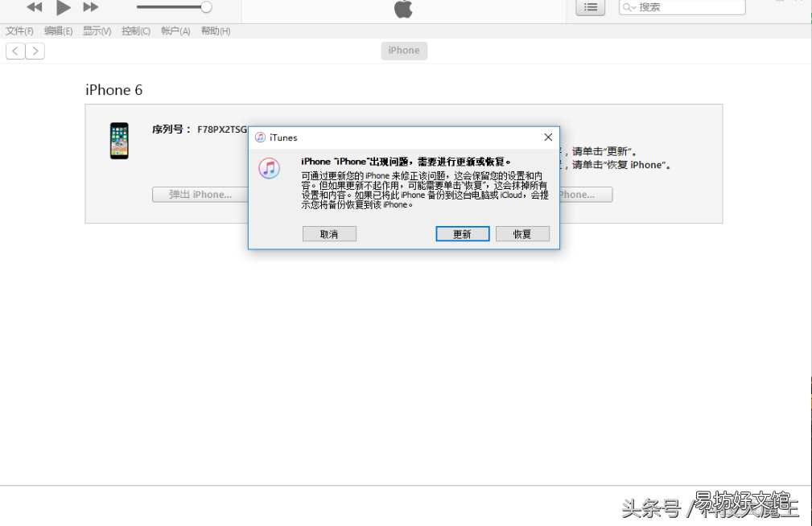The image size is (812, 526).
Task: Open the 帮助(H) menu
Action: (216, 31)
